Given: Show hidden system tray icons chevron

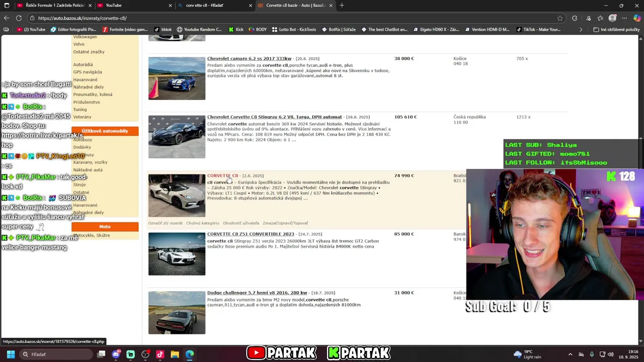Looking at the screenshot, I should [570, 354].
